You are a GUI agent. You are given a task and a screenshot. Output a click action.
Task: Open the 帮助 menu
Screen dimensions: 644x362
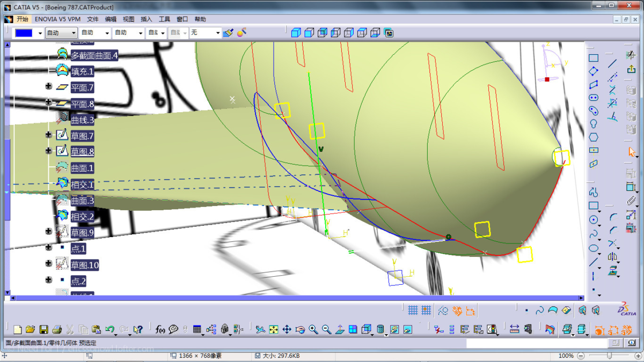click(200, 19)
